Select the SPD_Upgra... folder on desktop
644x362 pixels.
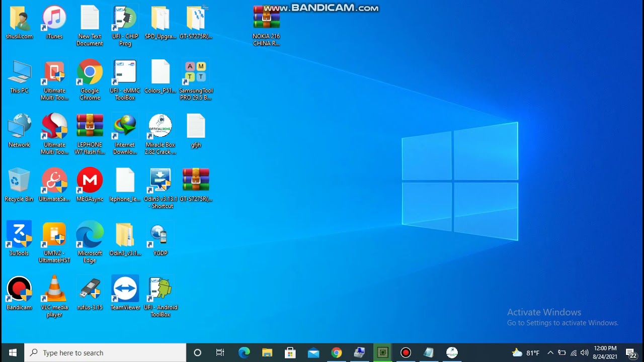[x=160, y=23]
